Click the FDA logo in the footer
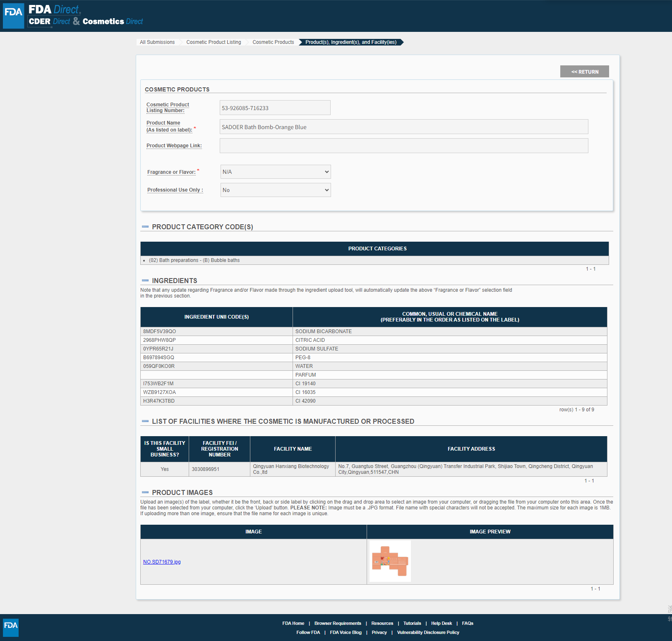Screen dimensions: 672x641 click(x=11, y=627)
